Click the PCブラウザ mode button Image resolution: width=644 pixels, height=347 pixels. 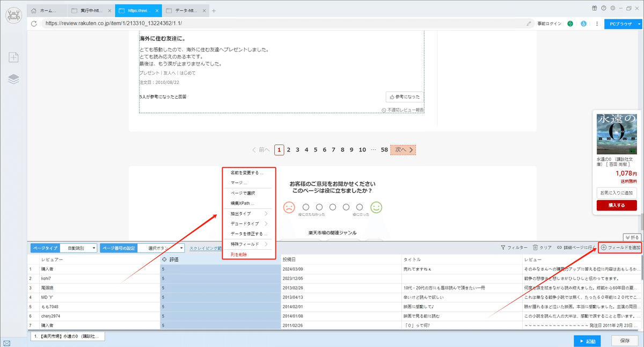(x=619, y=24)
